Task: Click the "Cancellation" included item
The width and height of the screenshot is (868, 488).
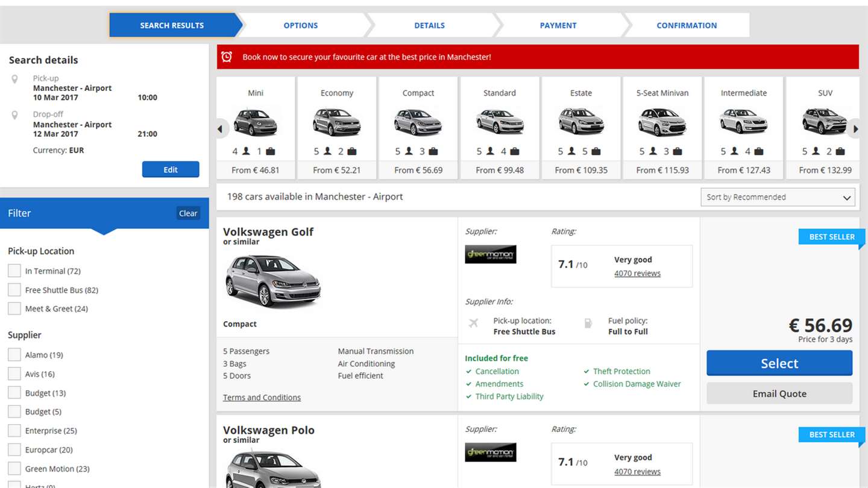Action: coord(497,372)
